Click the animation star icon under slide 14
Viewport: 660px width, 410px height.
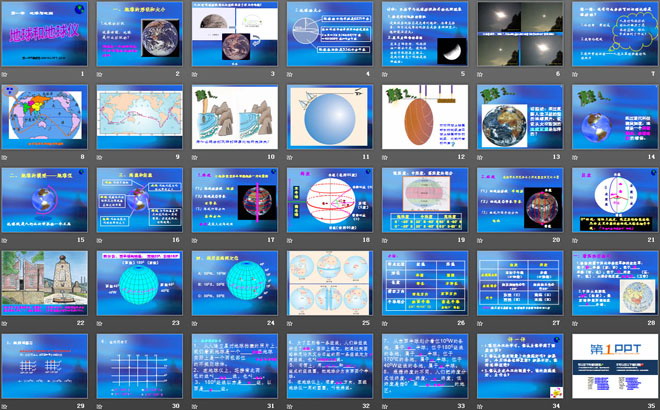(x=575, y=157)
